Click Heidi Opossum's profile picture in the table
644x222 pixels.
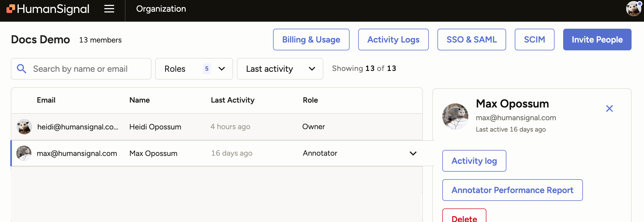click(24, 126)
